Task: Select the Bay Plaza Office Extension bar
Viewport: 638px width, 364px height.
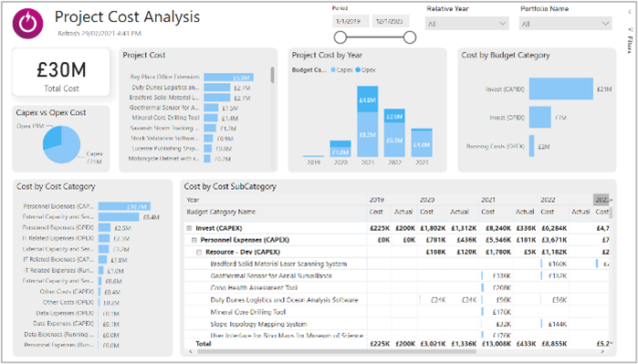Action: pos(229,78)
